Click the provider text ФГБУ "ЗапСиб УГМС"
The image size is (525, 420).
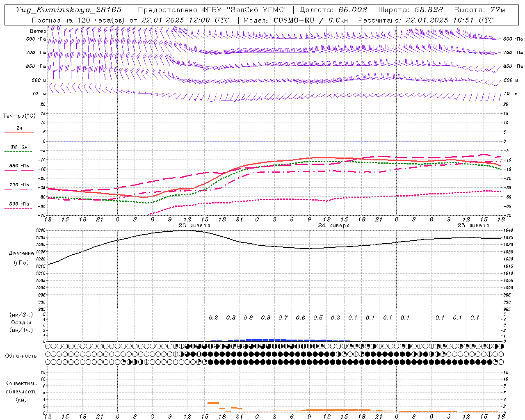pos(245,10)
